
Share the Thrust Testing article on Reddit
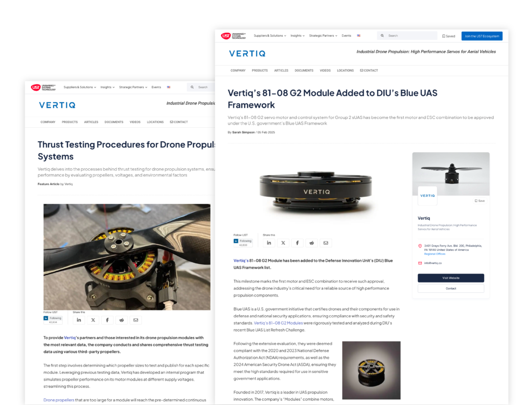[122, 320]
